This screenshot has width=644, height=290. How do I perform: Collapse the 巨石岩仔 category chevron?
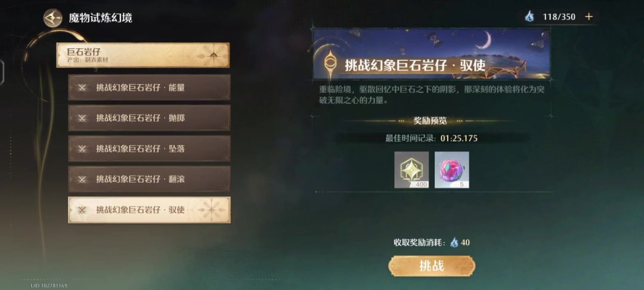point(213,55)
